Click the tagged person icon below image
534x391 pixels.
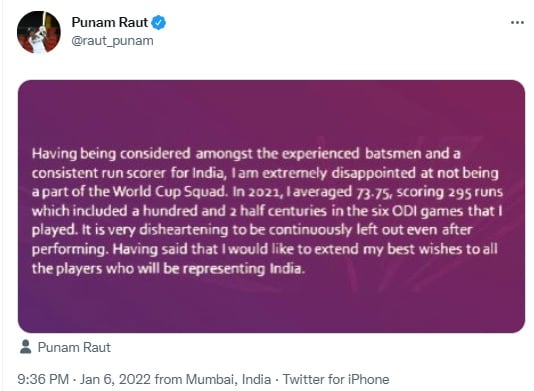(25, 347)
